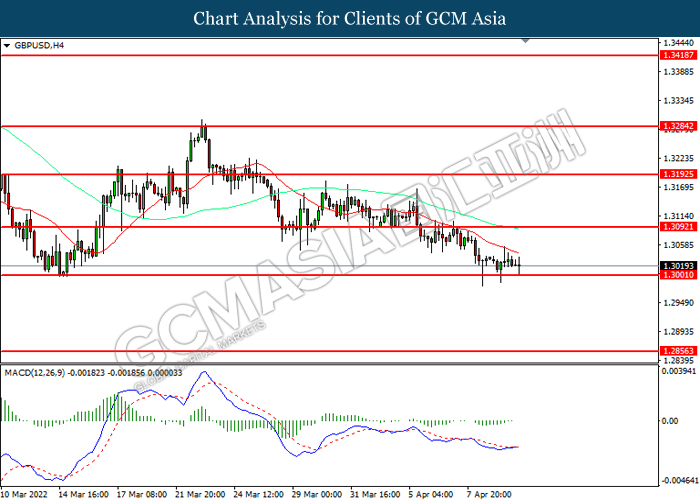This screenshot has width=700, height=500.
Task: Click the current price 1.30193 label
Action: (678, 266)
